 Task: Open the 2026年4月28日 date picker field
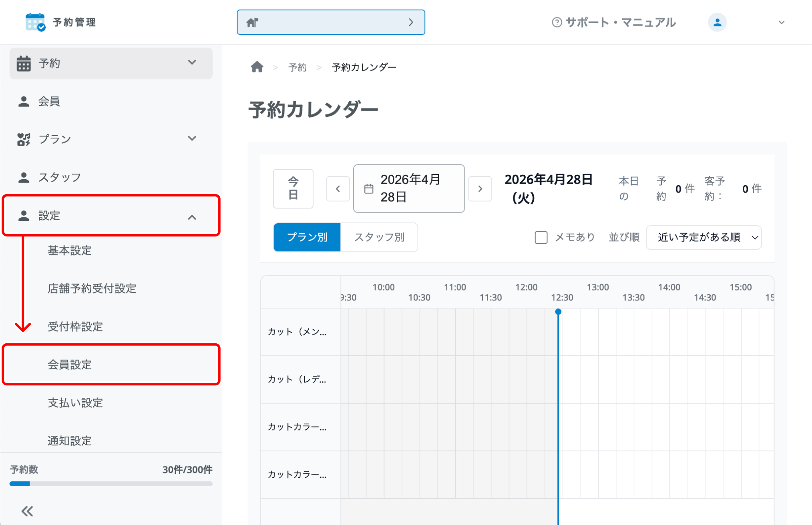(409, 188)
